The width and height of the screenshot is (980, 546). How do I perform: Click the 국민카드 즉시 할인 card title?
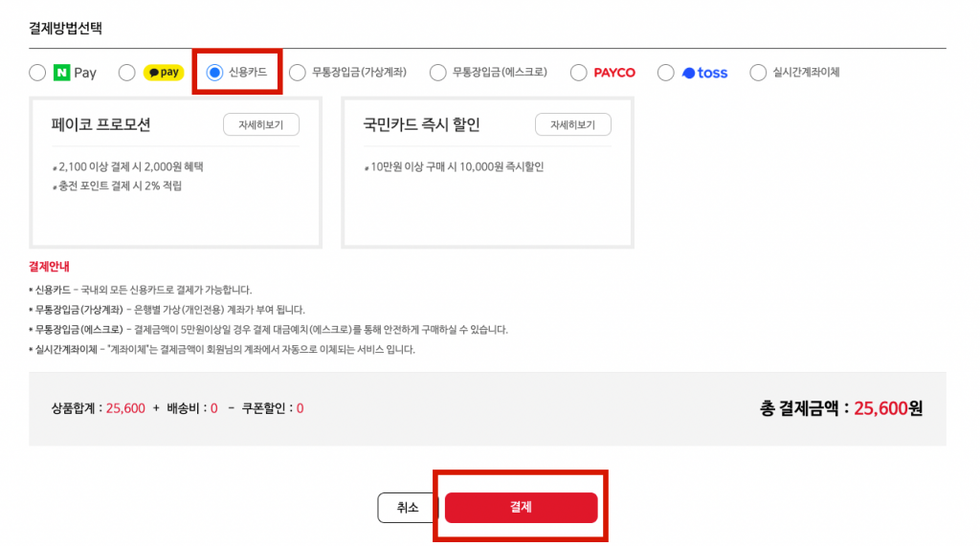[421, 125]
